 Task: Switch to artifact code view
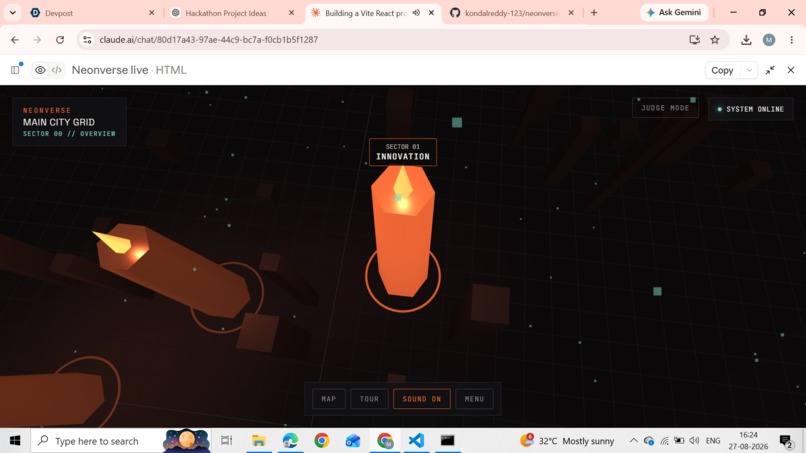tap(57, 70)
